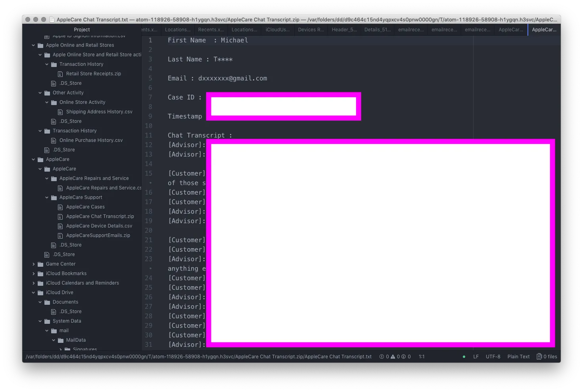Click the UTF-8 encoding selector
The image size is (583, 392).
(493, 357)
